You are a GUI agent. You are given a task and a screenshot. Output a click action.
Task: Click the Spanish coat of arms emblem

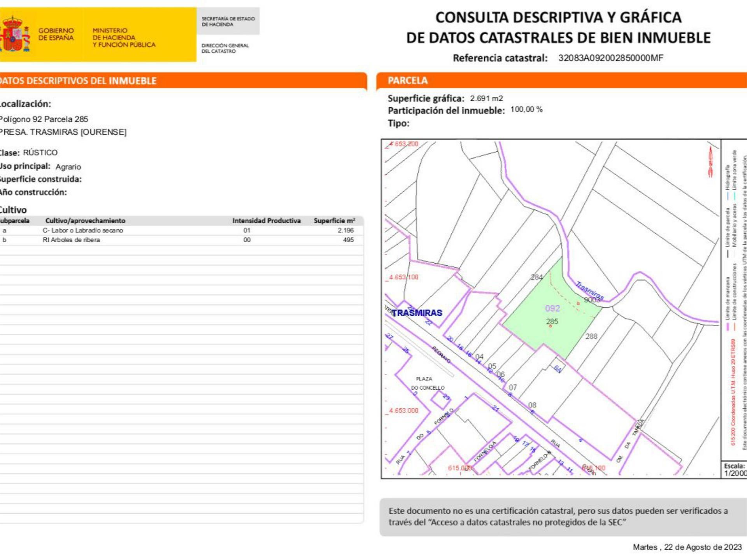(15, 34)
